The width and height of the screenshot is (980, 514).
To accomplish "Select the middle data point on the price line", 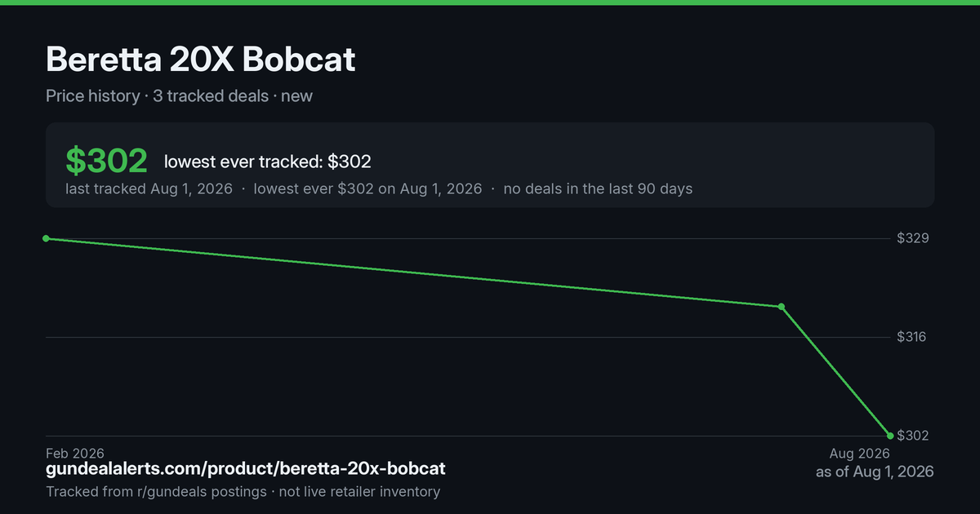I will tap(782, 307).
